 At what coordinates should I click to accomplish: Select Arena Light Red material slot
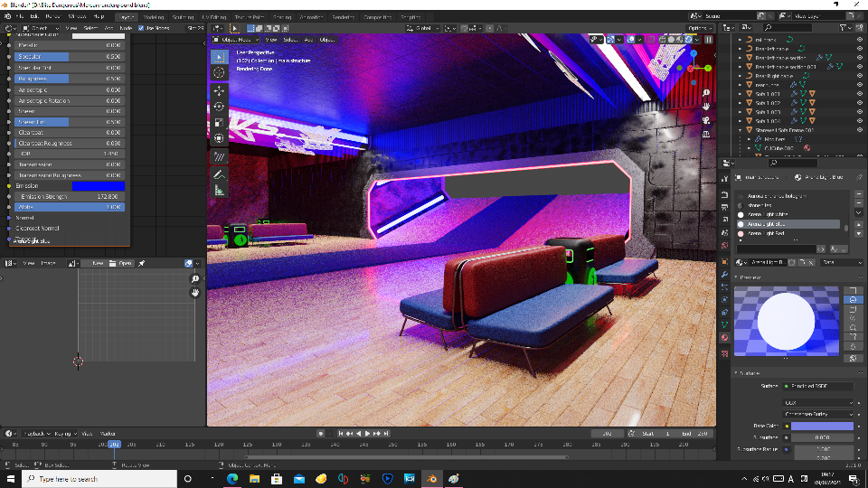click(x=788, y=233)
